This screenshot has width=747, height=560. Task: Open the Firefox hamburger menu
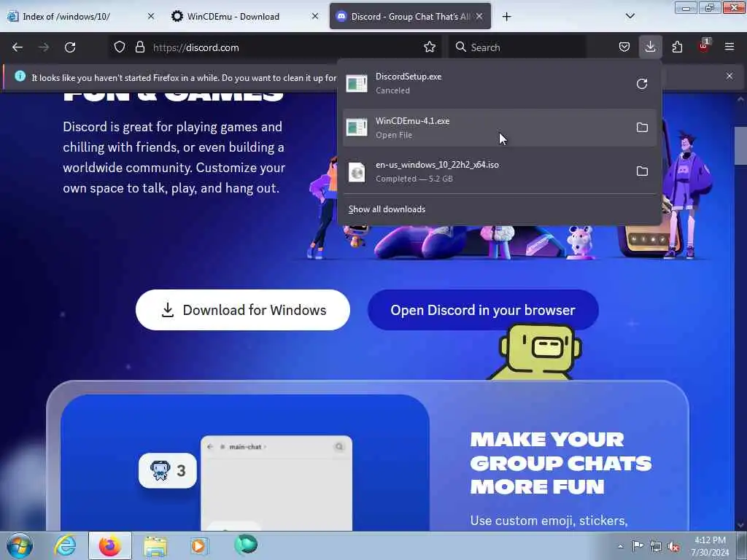(x=729, y=47)
